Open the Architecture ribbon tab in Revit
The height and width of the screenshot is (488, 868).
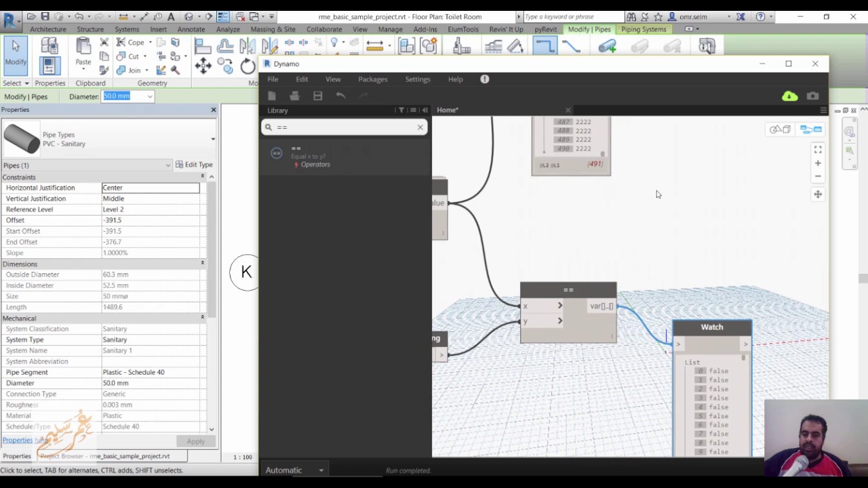tap(48, 29)
